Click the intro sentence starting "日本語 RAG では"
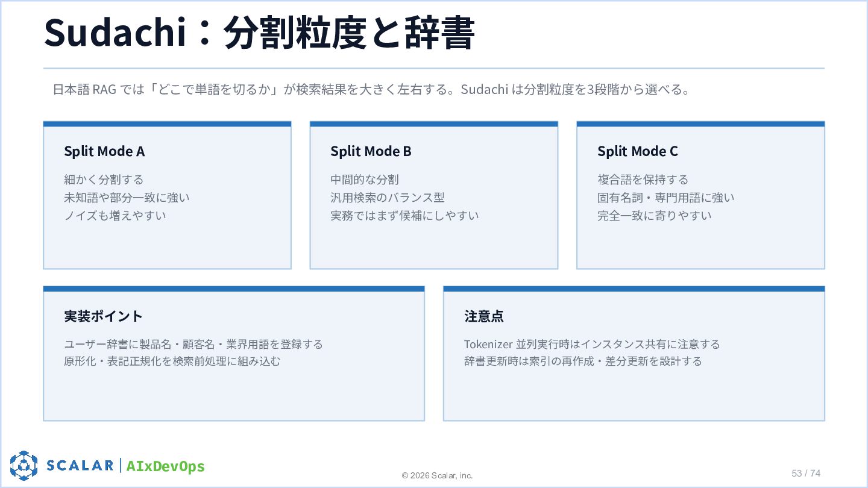Screen dimensions: 868x488 (x=371, y=90)
